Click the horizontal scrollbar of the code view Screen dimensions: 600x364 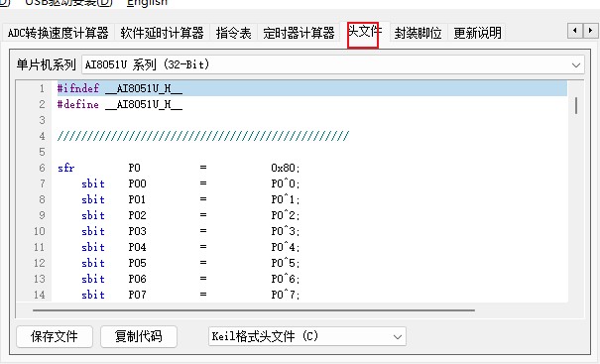[254, 310]
